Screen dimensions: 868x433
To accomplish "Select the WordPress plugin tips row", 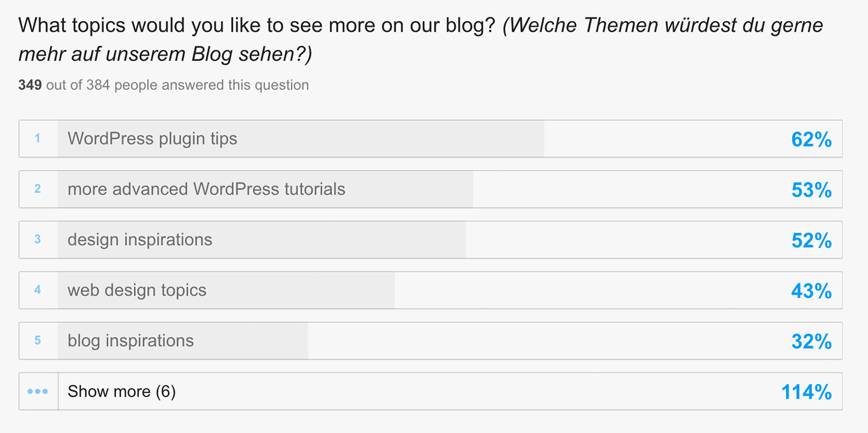I will (x=430, y=138).
